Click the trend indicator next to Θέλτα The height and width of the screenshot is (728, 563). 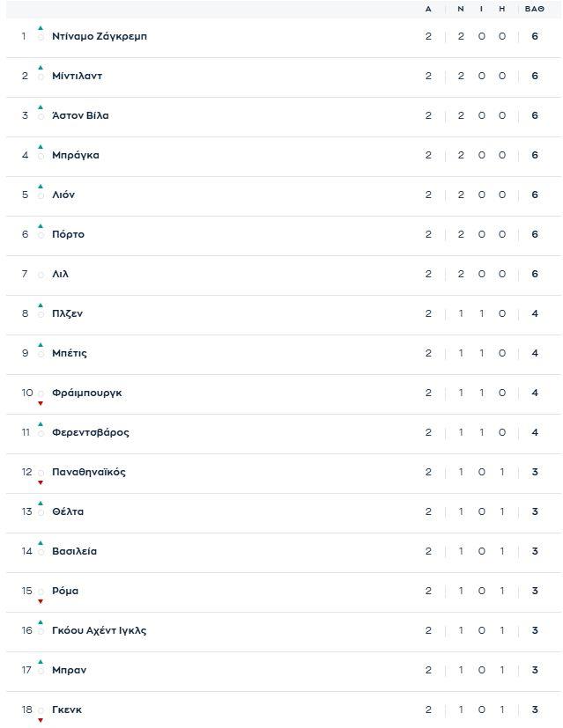click(x=41, y=504)
